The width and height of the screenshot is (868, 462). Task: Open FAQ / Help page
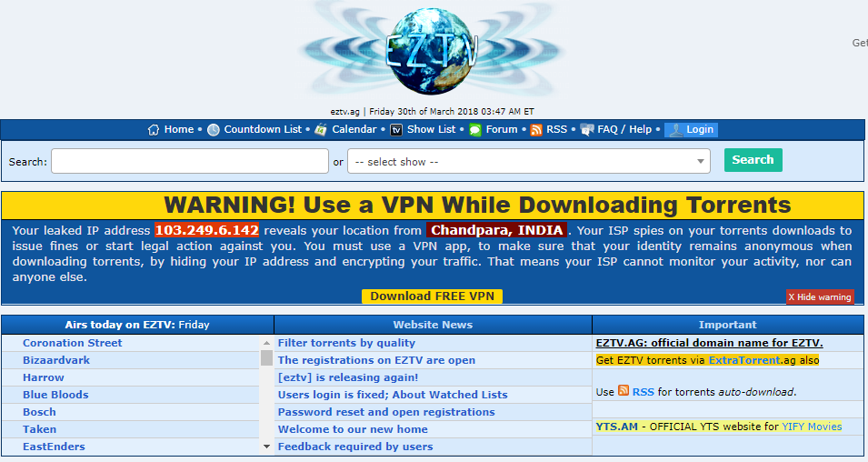pos(624,129)
